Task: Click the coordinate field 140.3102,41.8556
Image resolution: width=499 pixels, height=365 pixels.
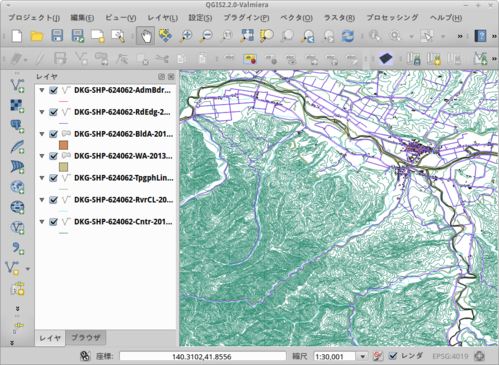Action: click(x=202, y=357)
